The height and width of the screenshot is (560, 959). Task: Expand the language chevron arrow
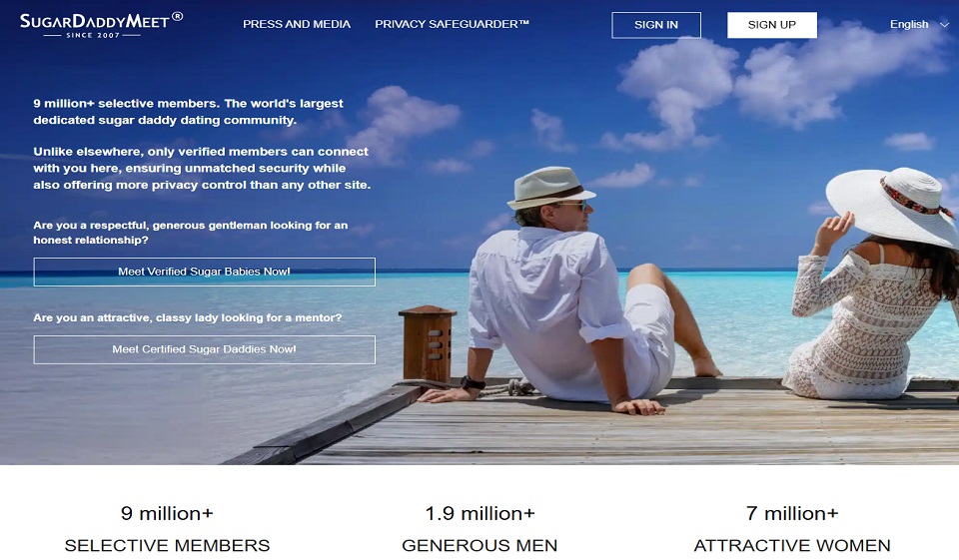coord(944,25)
